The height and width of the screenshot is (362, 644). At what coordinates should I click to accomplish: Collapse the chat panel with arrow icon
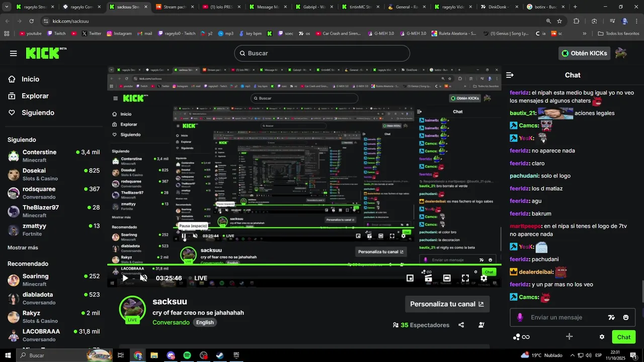pos(510,75)
